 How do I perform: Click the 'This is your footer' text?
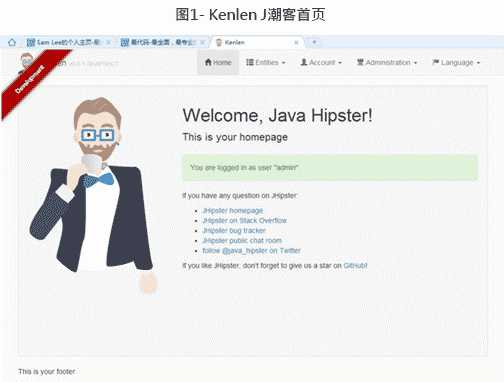[47, 372]
